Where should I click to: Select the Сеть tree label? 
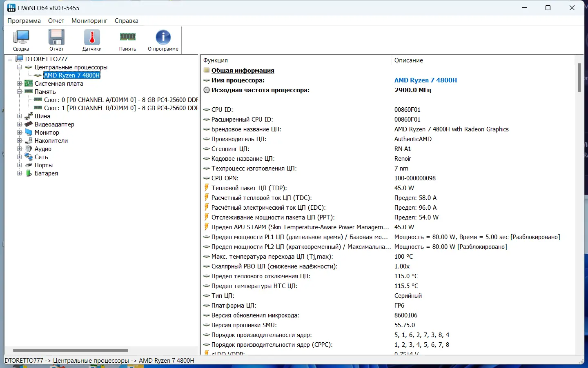[x=41, y=157]
